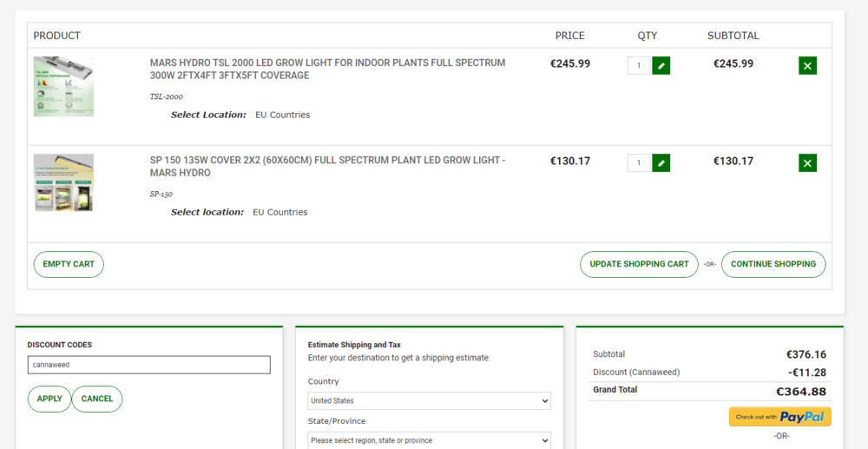Click quantity field for SP 150
This screenshot has width=868, height=449.
(639, 162)
